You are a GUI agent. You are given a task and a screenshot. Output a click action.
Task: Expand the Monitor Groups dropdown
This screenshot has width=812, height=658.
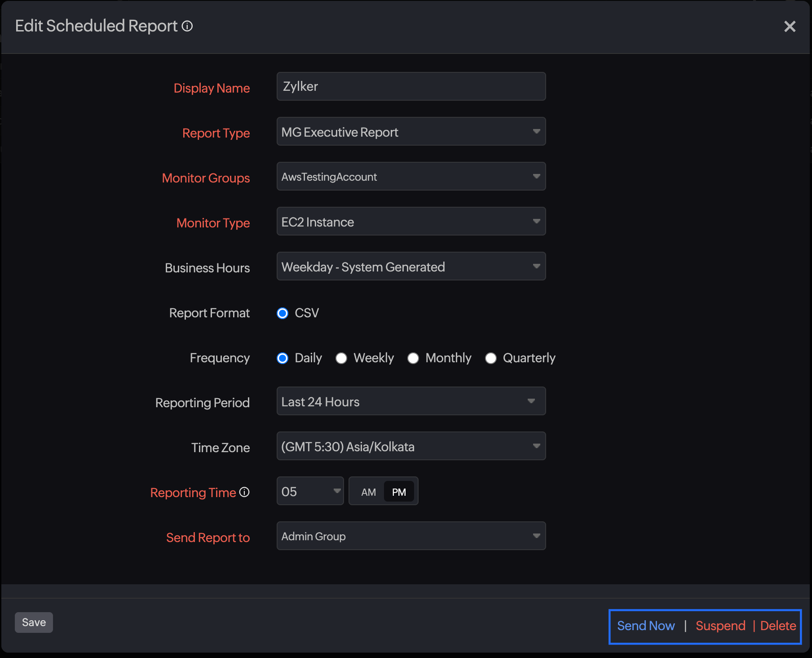(x=411, y=177)
